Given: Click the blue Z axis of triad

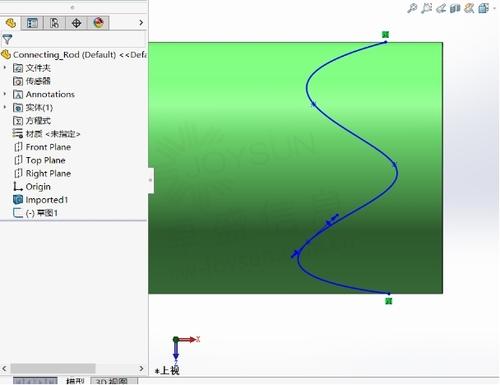Looking at the screenshot, I should tap(176, 351).
